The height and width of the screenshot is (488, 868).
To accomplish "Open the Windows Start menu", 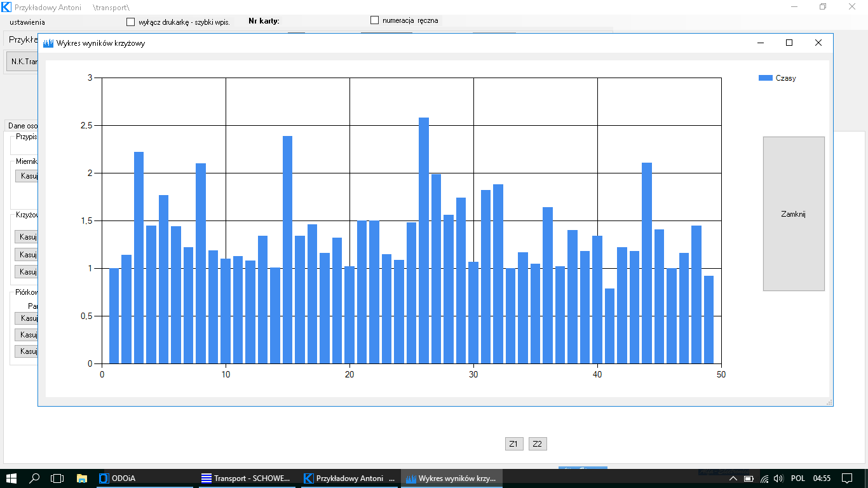I will coord(11,478).
